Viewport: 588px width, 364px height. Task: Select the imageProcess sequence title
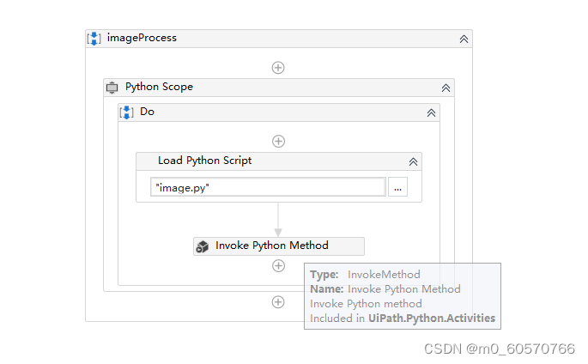click(x=142, y=38)
